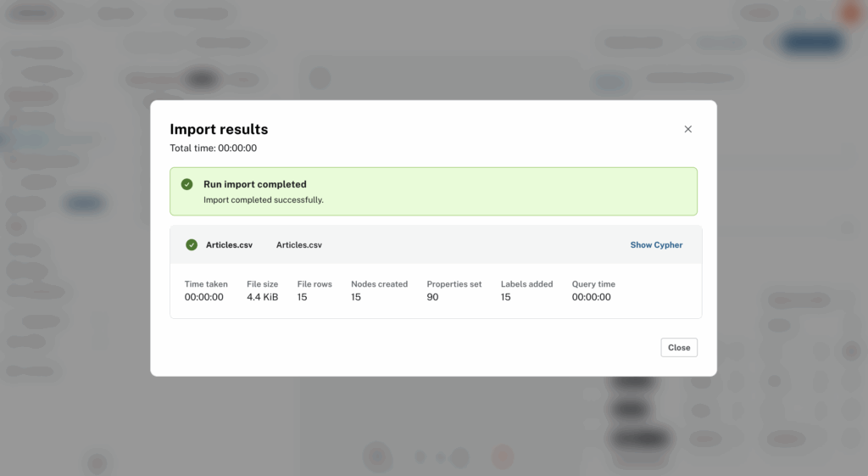The height and width of the screenshot is (476, 868).
Task: Click the 'Properties set' label
Action: coord(453,284)
